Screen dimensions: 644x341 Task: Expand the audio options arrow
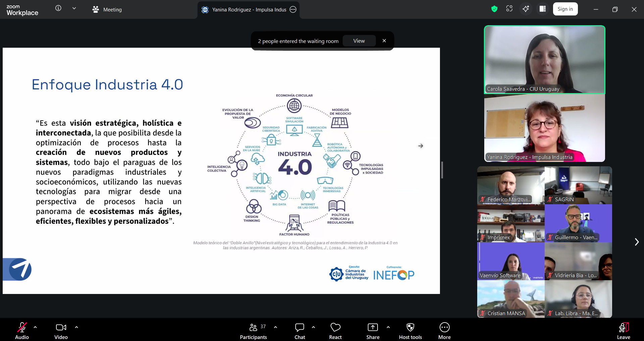[x=35, y=327]
